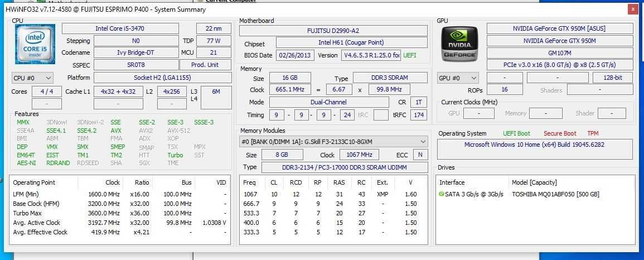Click the green UEFI label near BIOS version
Image resolution: width=644 pixels, height=260 pixels.
[x=409, y=55]
